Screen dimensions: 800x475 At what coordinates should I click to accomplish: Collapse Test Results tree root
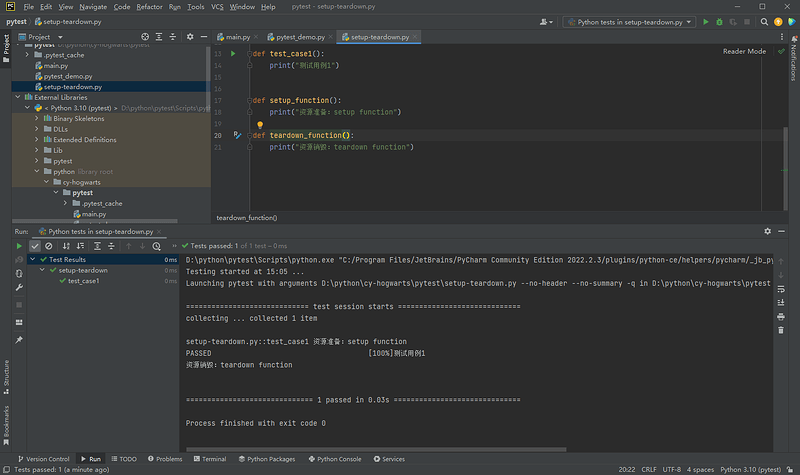(33, 259)
